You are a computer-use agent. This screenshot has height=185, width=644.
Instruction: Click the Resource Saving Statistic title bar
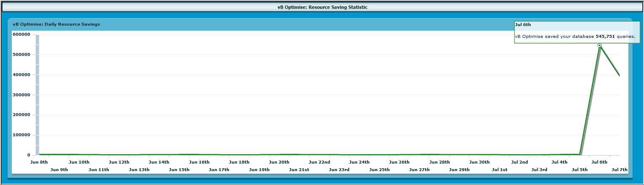(x=322, y=7)
